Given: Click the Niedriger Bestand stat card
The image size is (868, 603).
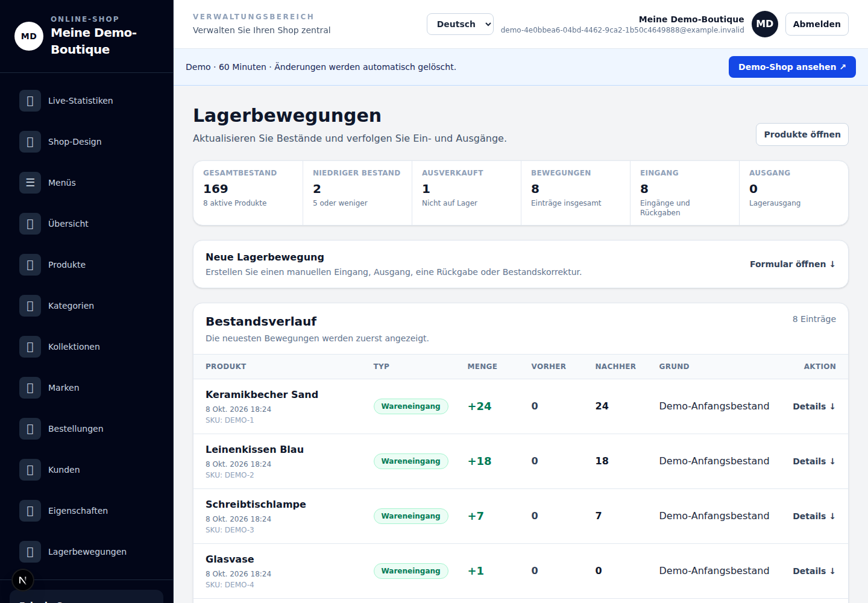Looking at the screenshot, I should click(357, 193).
